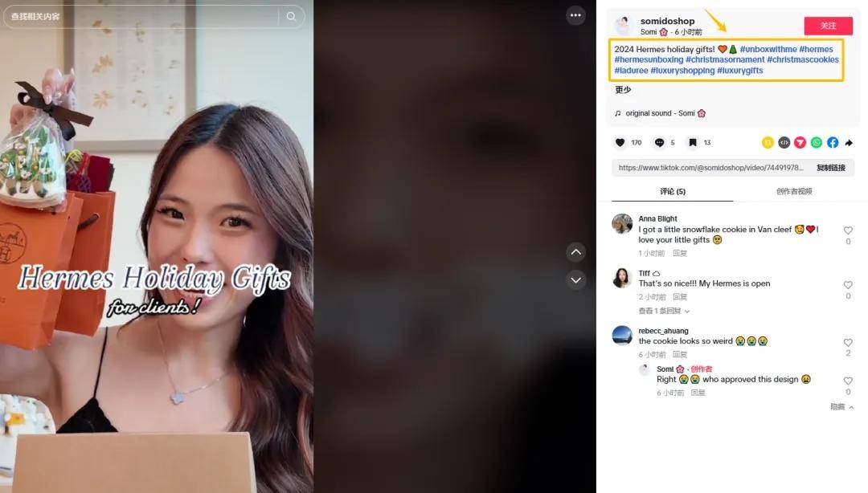Like Anna Blight's comment
868x493 pixels.
pyautogui.click(x=848, y=230)
